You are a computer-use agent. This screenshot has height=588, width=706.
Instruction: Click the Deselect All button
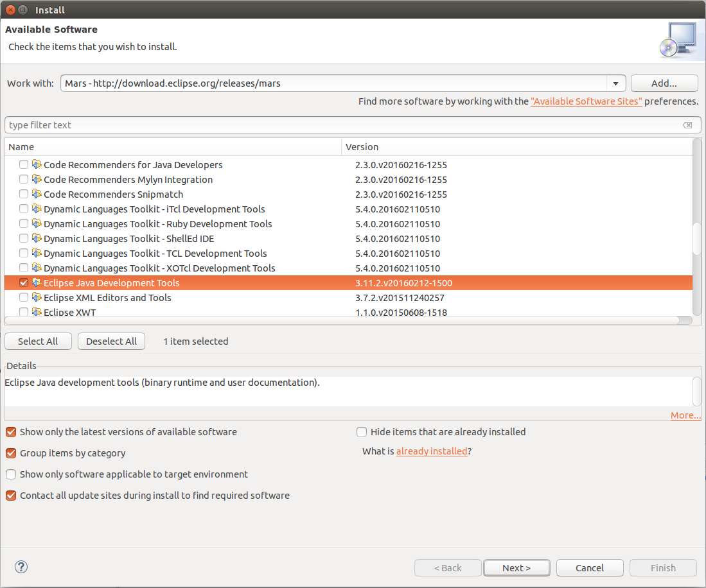coord(111,341)
